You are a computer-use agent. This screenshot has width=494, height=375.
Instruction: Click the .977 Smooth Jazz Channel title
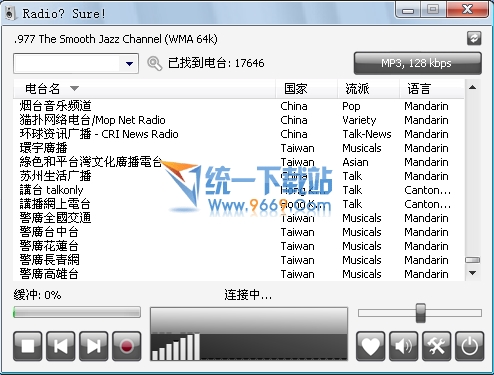pyautogui.click(x=116, y=39)
